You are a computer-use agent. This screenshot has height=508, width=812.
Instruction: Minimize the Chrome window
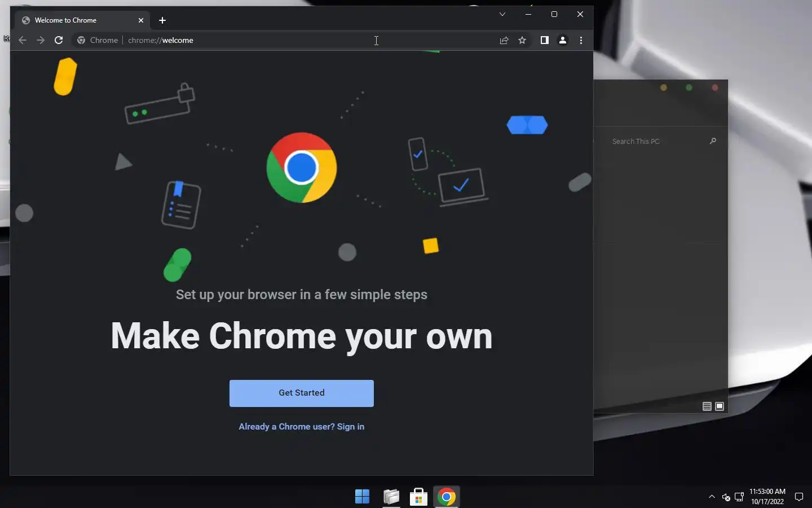[528, 14]
